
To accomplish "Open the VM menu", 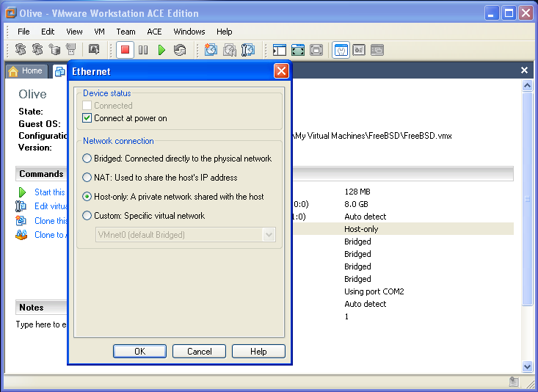I will click(x=99, y=32).
